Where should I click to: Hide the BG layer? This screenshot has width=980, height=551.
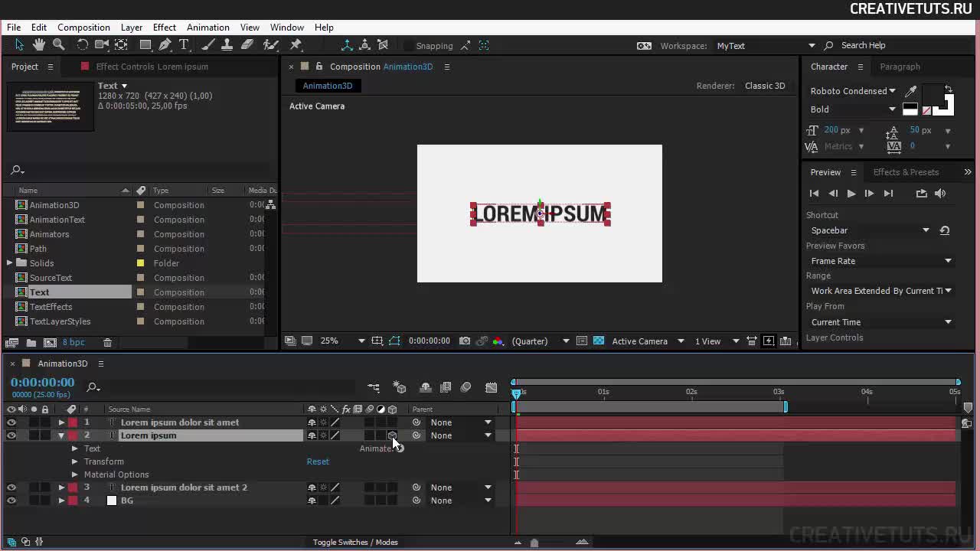coord(11,500)
